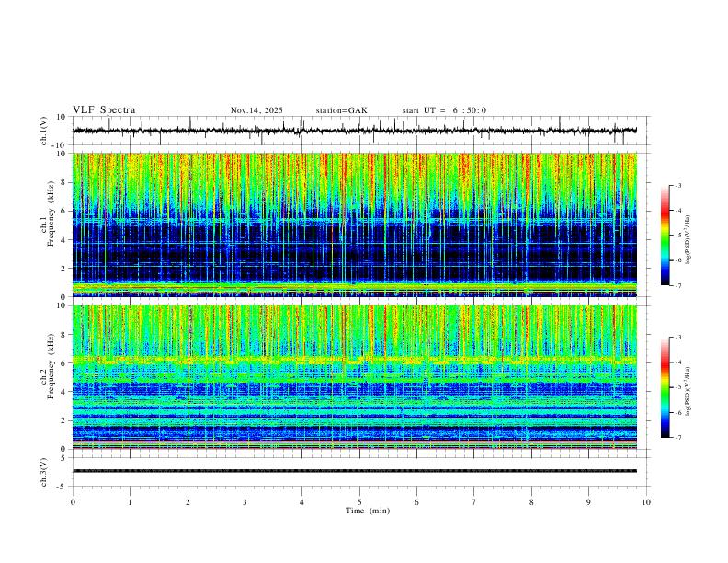Click the "-7" tick on ch.2 colorbar
Image resolution: width=728 pixels, height=563 pixels.
678,438
